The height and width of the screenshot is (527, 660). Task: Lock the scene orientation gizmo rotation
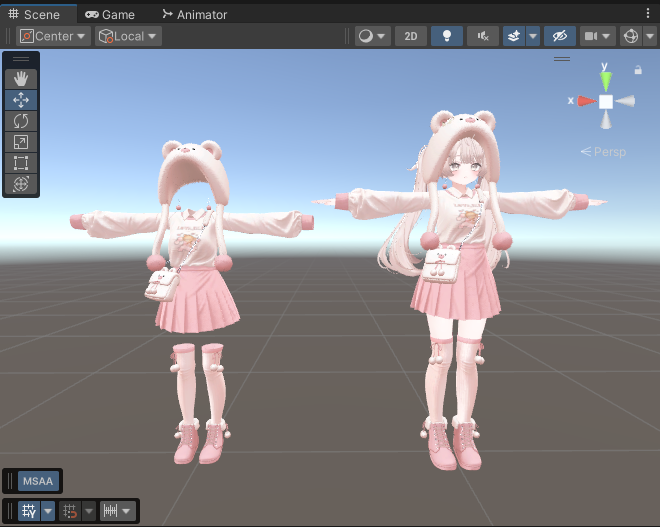point(638,70)
